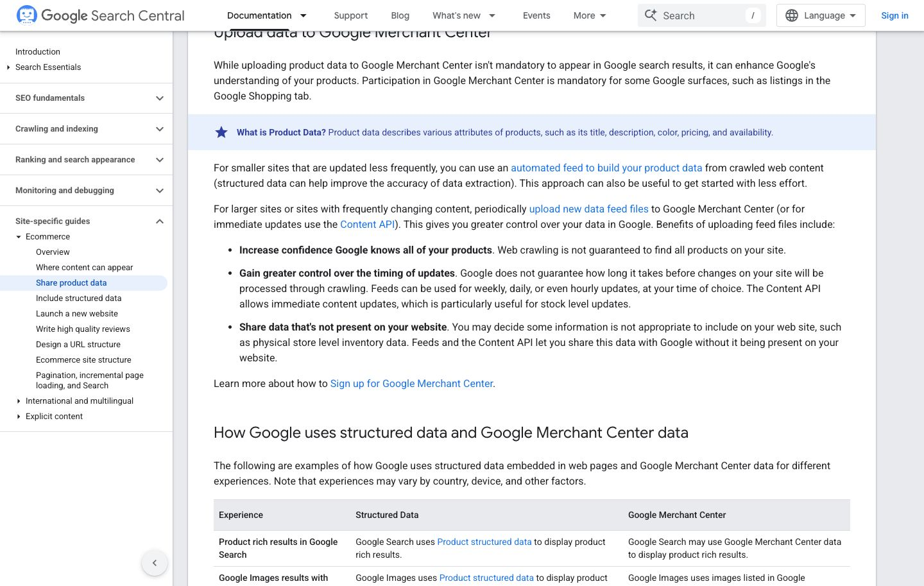Focus the Search input field
This screenshot has width=924, height=586.
(x=702, y=15)
